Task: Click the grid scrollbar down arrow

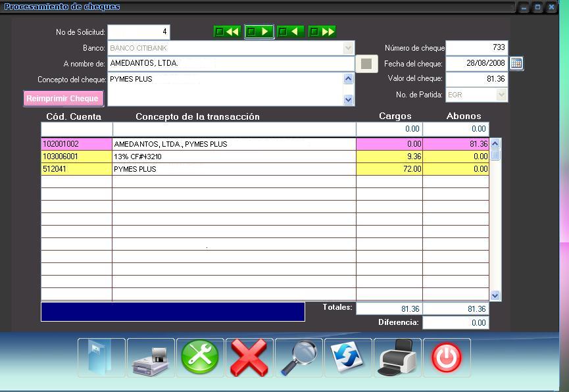Action: point(495,295)
